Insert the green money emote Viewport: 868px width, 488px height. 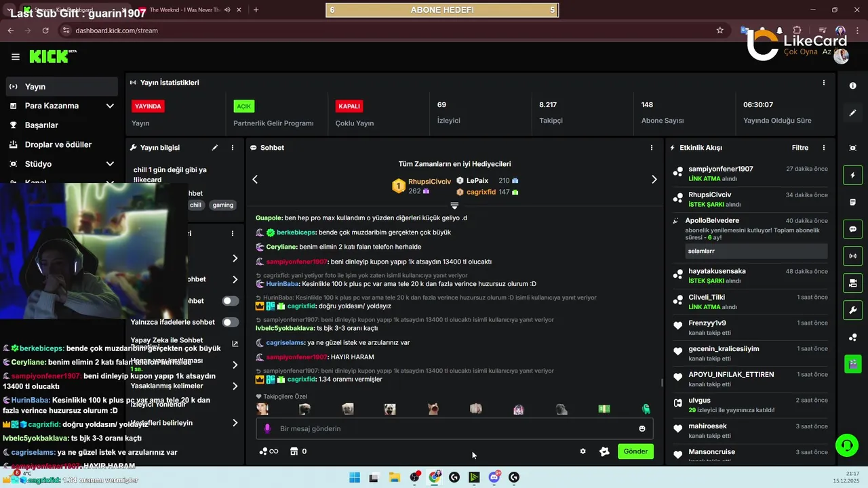coord(604,409)
